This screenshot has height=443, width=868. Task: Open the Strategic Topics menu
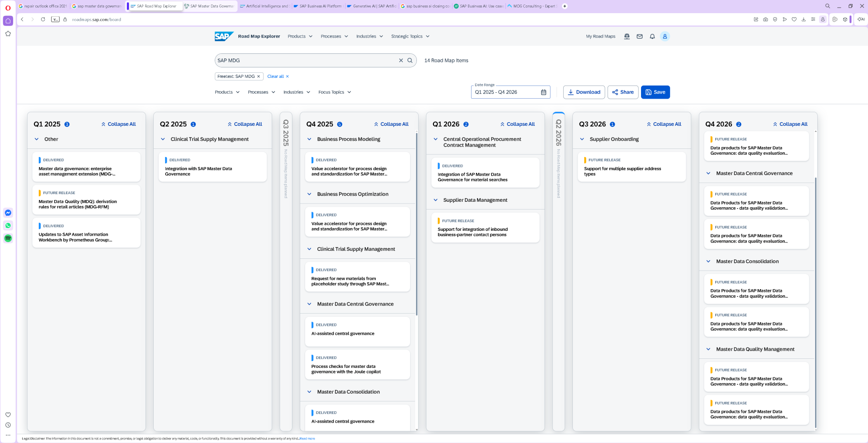pyautogui.click(x=410, y=37)
